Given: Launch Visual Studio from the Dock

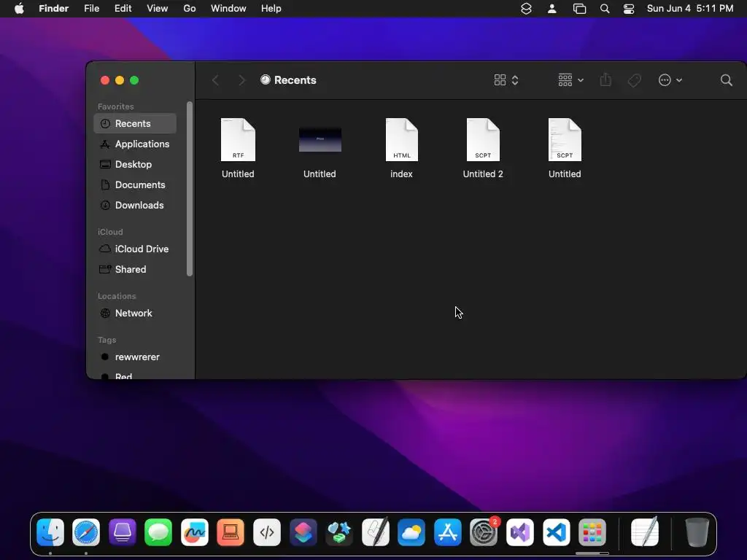Looking at the screenshot, I should coord(519,532).
